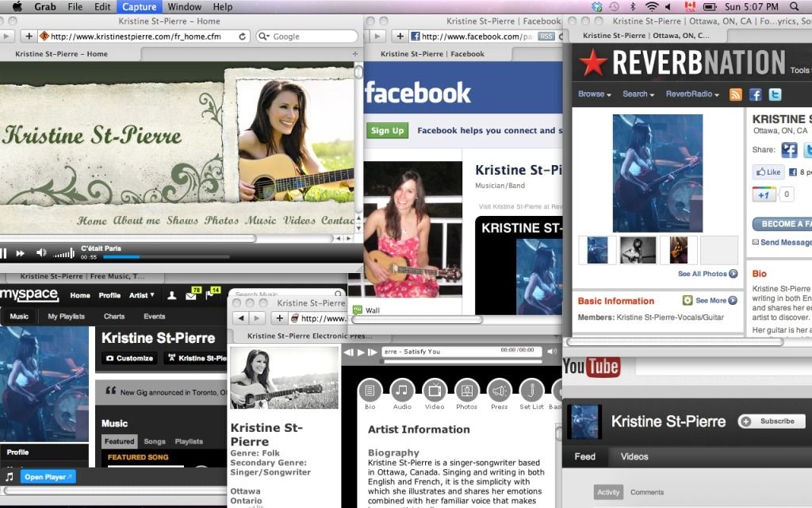Click the kristinestpierre.com address field

[144, 37]
